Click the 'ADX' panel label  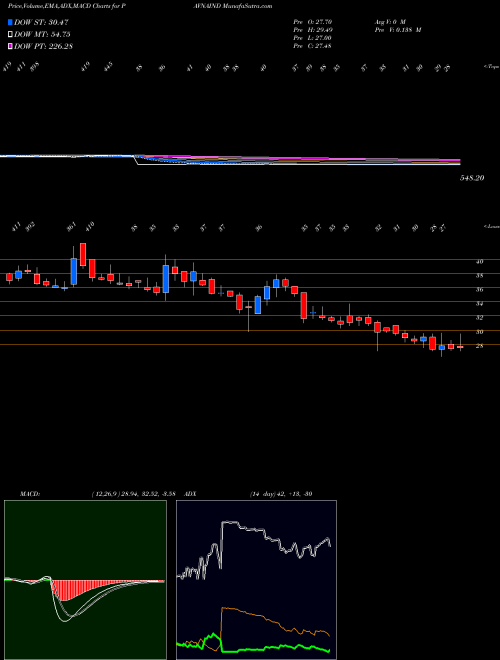click(x=190, y=494)
